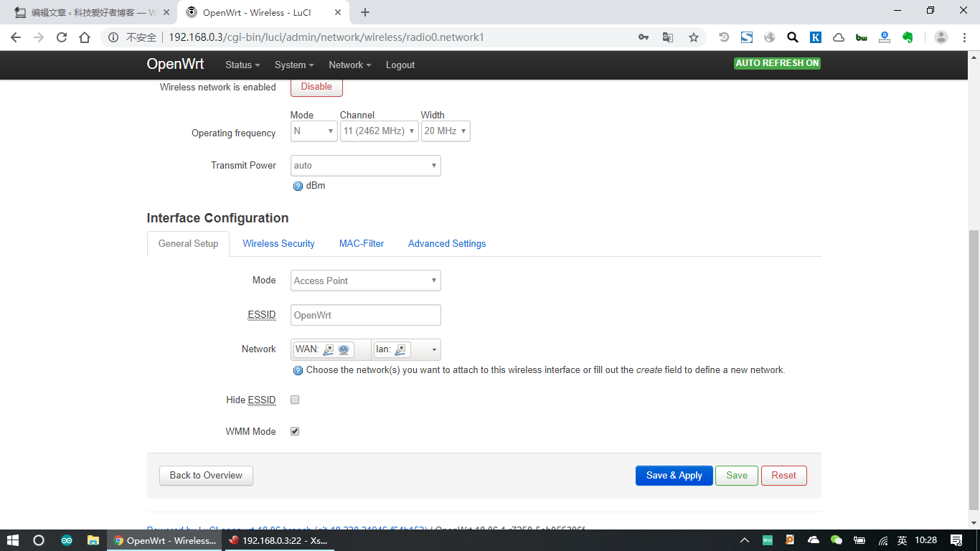Click the Back to Overview button
This screenshot has width=980, height=551.
pyautogui.click(x=206, y=476)
